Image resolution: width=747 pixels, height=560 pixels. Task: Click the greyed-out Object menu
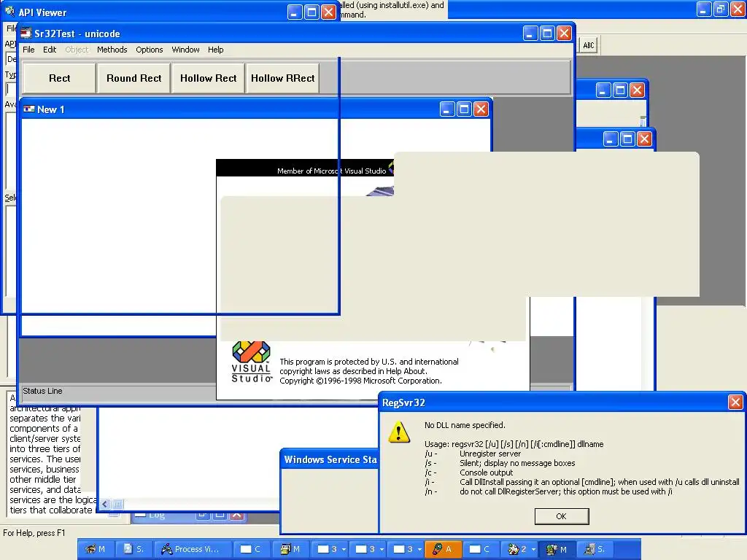77,50
